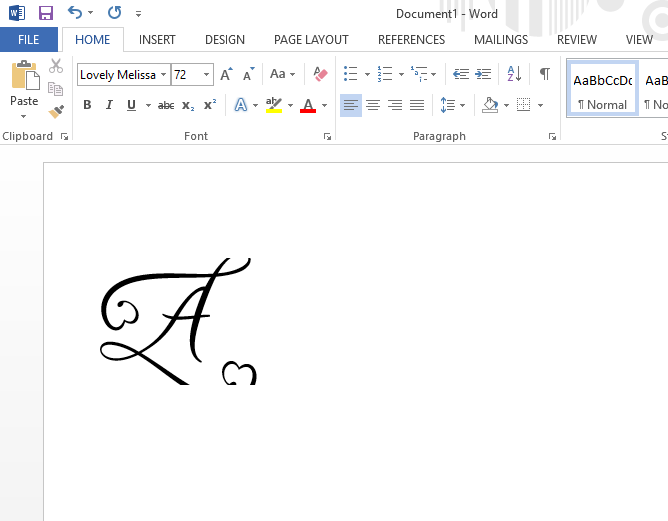This screenshot has width=668, height=521.
Task: Click the Grow Font icon
Action: click(226, 74)
